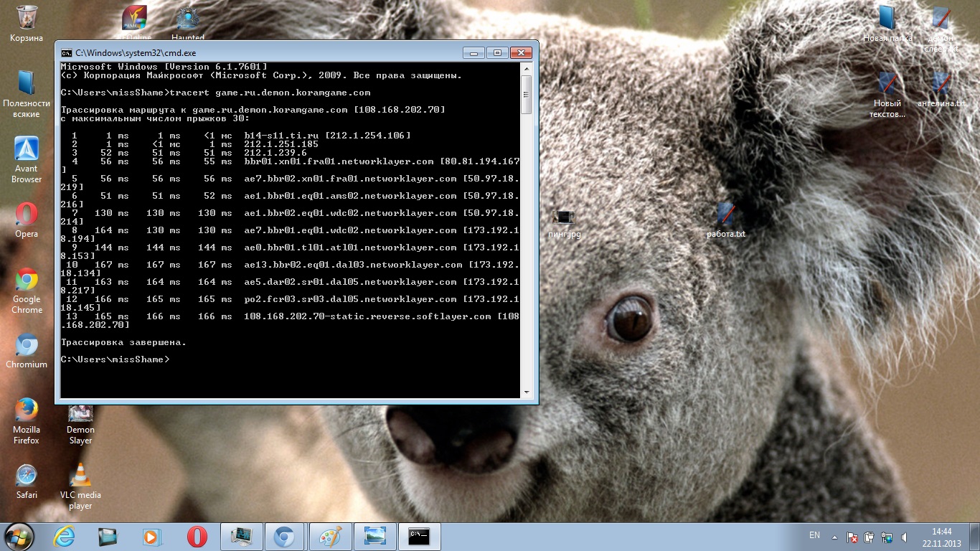Launch Avant Browser from desktop
This screenshot has height=551, width=980.
[27, 159]
